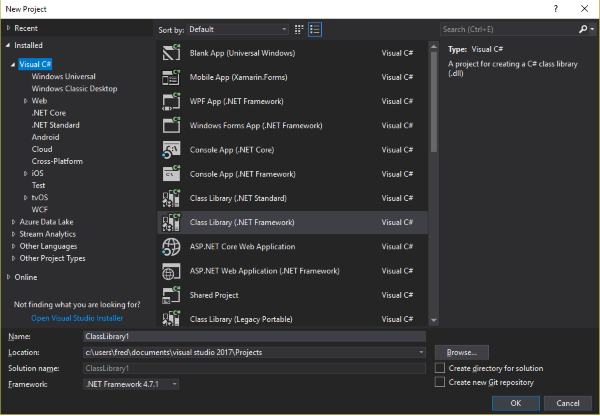Enable Create directory for solution
The height and width of the screenshot is (416, 600).
[440, 368]
